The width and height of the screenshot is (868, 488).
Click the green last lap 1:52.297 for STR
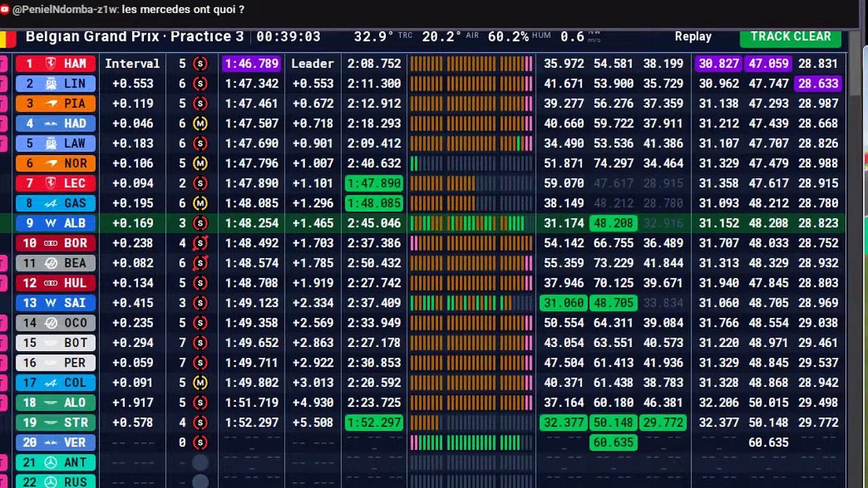click(x=374, y=422)
